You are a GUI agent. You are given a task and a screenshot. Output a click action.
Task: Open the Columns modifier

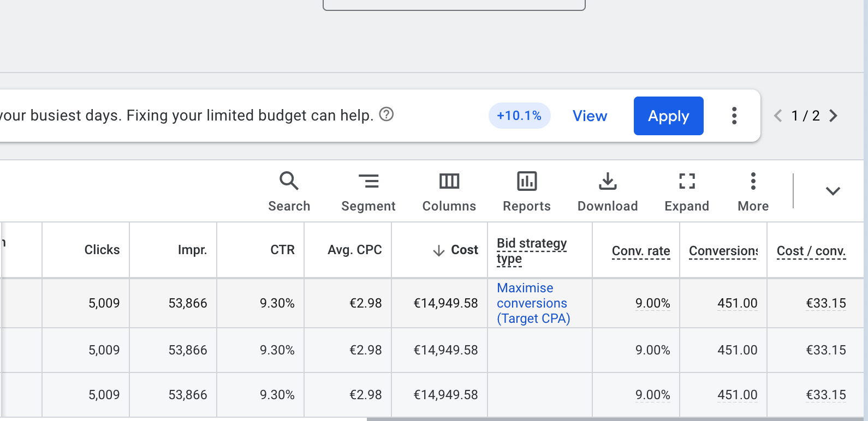449,191
